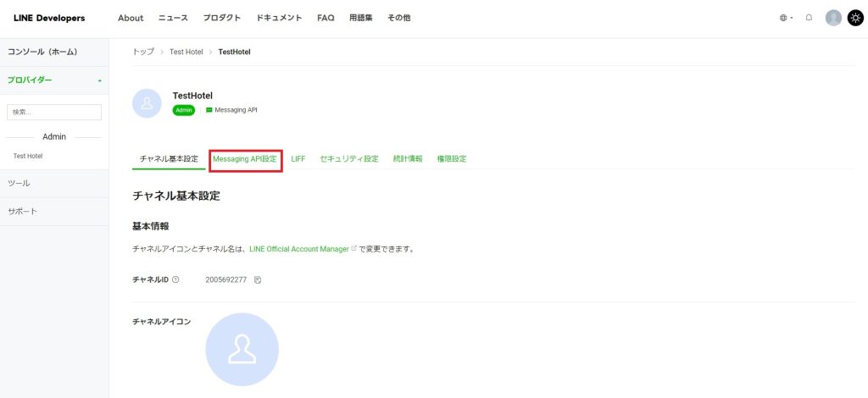
Task: Open the user profile avatar menu
Action: (833, 18)
